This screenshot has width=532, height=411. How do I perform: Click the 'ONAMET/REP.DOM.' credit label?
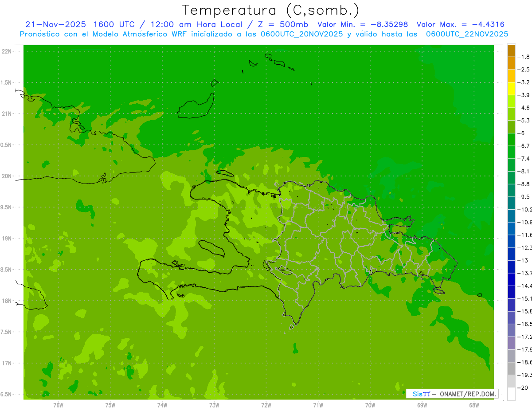[468, 394]
